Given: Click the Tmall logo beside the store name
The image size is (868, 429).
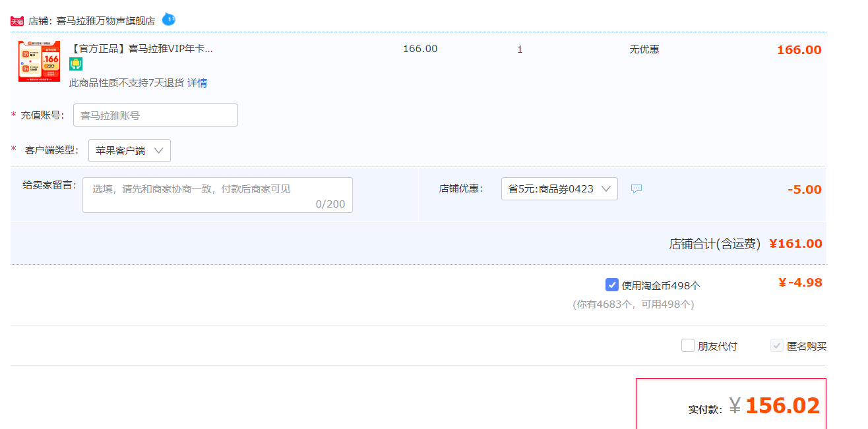Looking at the screenshot, I should pyautogui.click(x=17, y=21).
